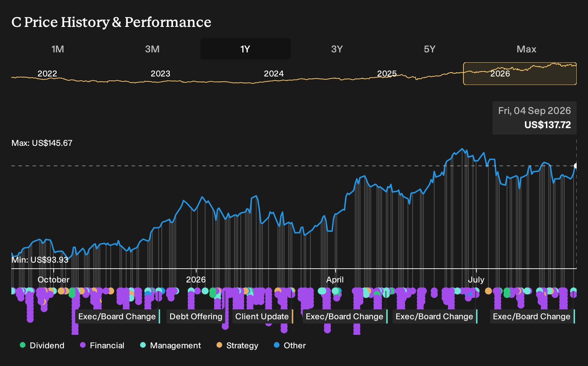
Task: Click the July axis label
Action: (x=476, y=280)
